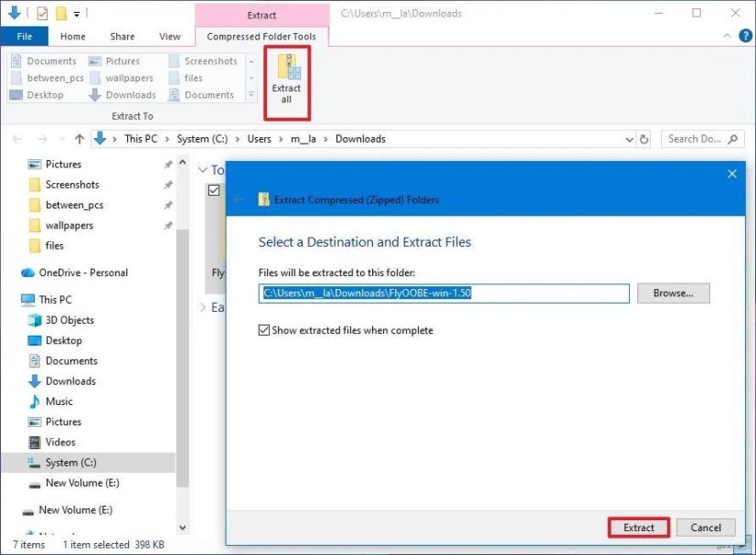Click the Extract button in the dialog

point(637,528)
